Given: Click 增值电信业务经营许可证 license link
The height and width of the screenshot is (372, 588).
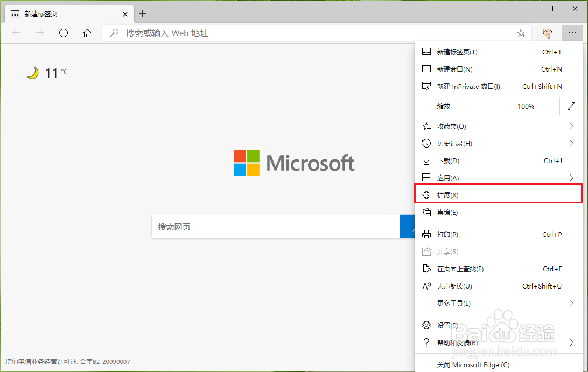Looking at the screenshot, I should (x=67, y=362).
